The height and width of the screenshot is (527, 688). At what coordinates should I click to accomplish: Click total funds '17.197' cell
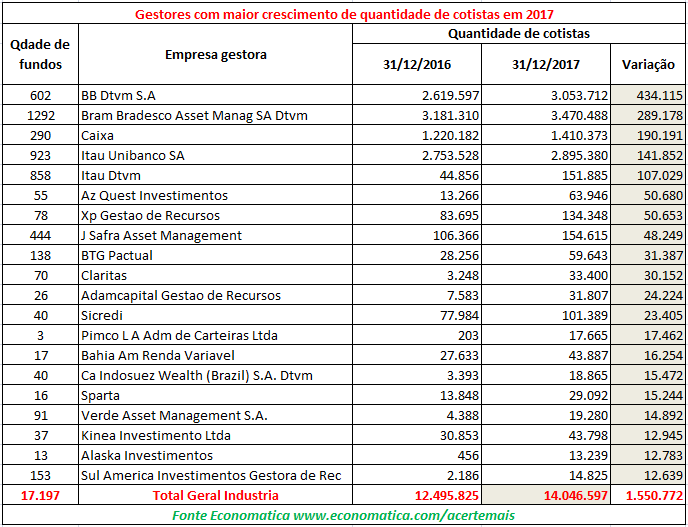pos(40,495)
